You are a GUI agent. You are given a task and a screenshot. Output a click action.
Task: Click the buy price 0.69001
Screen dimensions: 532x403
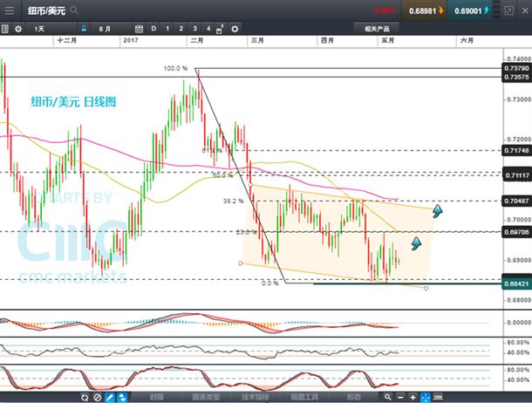coord(471,10)
